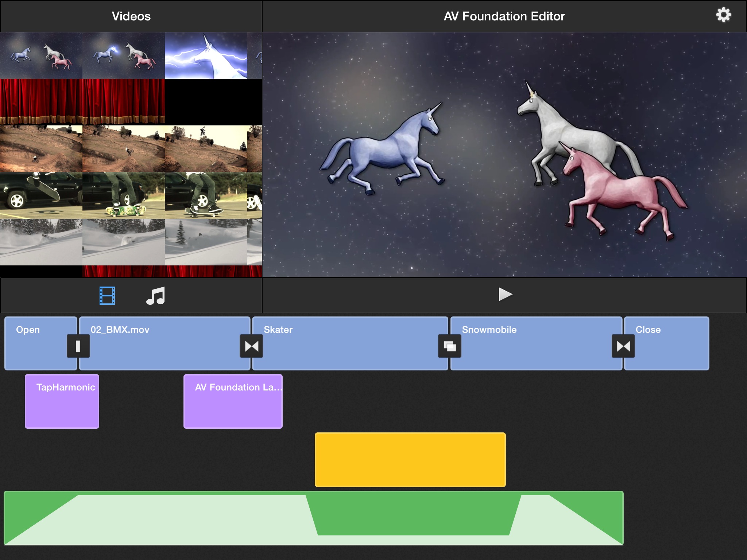Click the yellow block in the timeline
Screen dimensions: 747x560
coord(410,459)
